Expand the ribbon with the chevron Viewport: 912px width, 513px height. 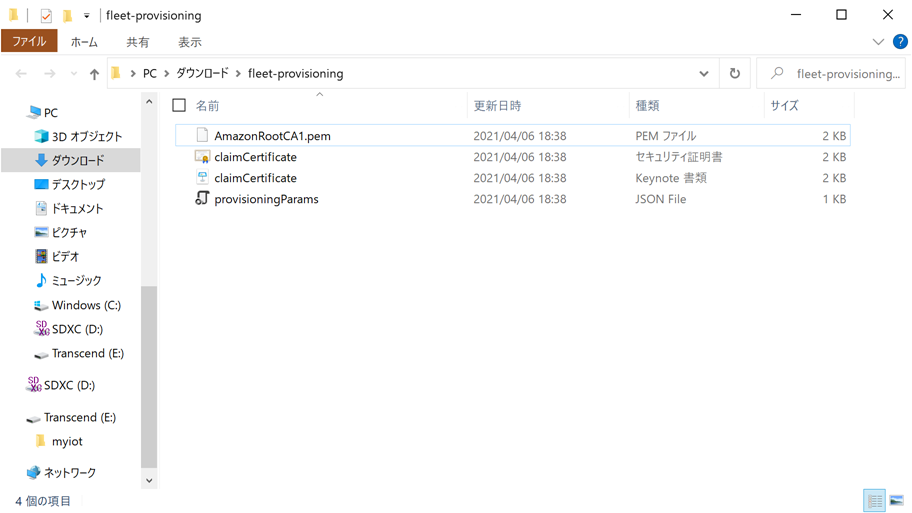click(878, 42)
